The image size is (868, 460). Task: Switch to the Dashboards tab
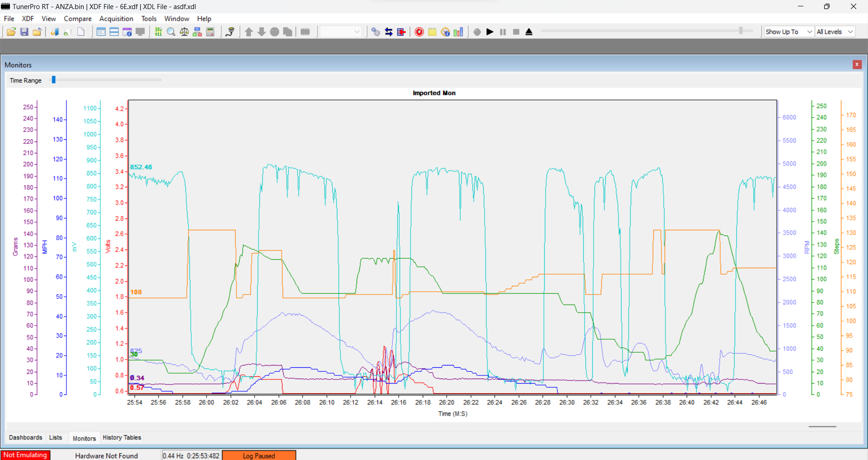pyautogui.click(x=25, y=437)
